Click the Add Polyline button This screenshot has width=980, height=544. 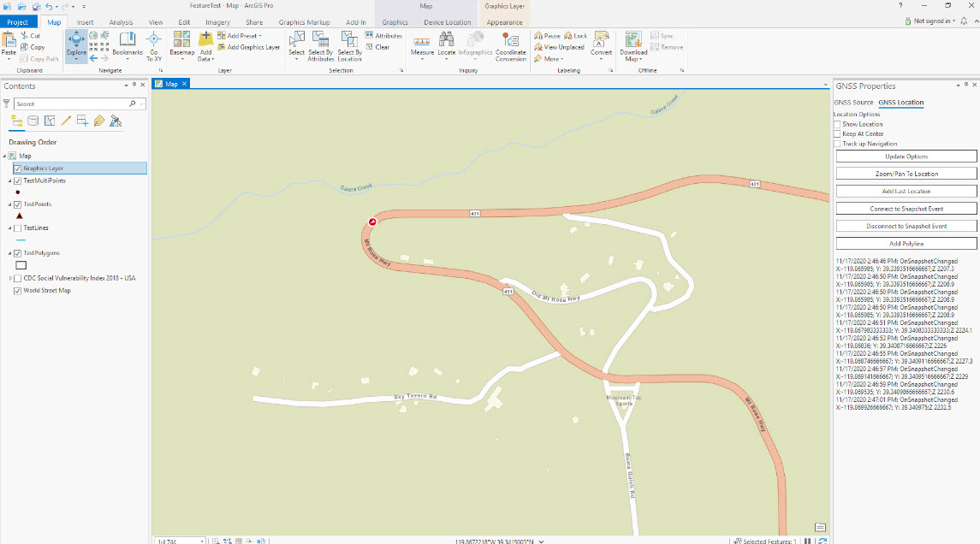click(x=905, y=242)
